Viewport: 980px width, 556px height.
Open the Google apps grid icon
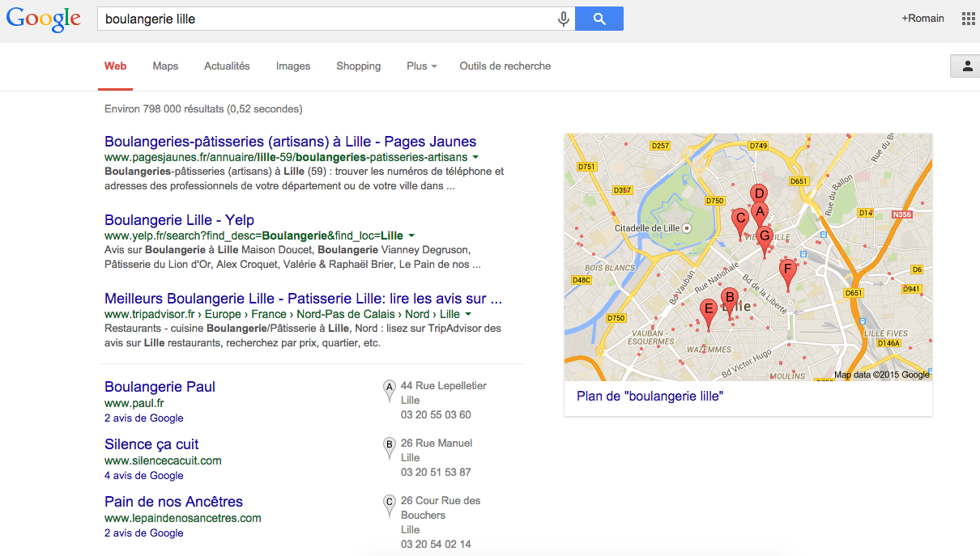968,19
